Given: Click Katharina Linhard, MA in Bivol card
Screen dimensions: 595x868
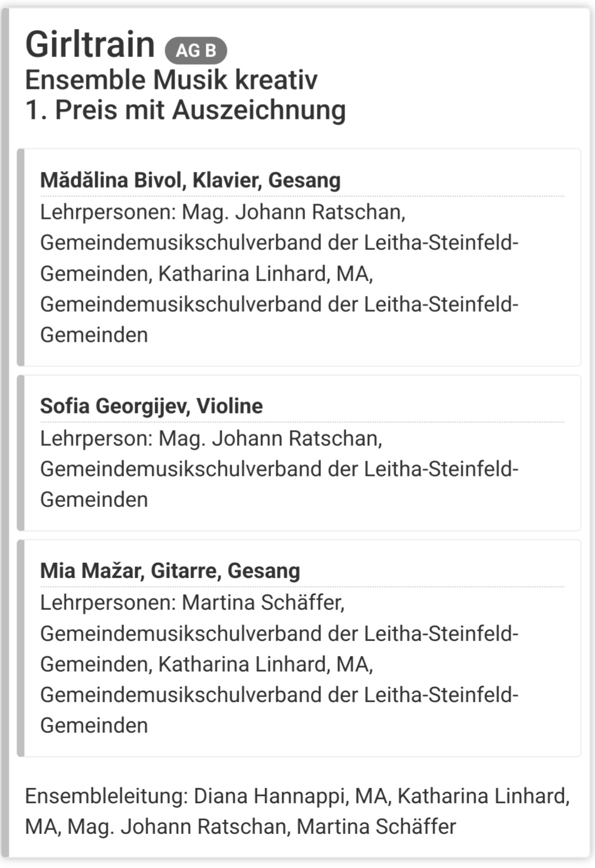Looking at the screenshot, I should point(266,273).
